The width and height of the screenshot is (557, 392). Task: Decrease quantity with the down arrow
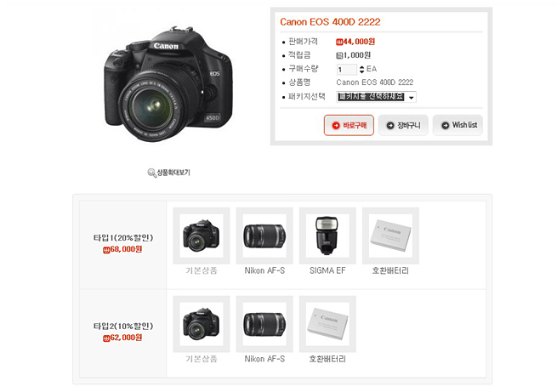pyautogui.click(x=361, y=71)
